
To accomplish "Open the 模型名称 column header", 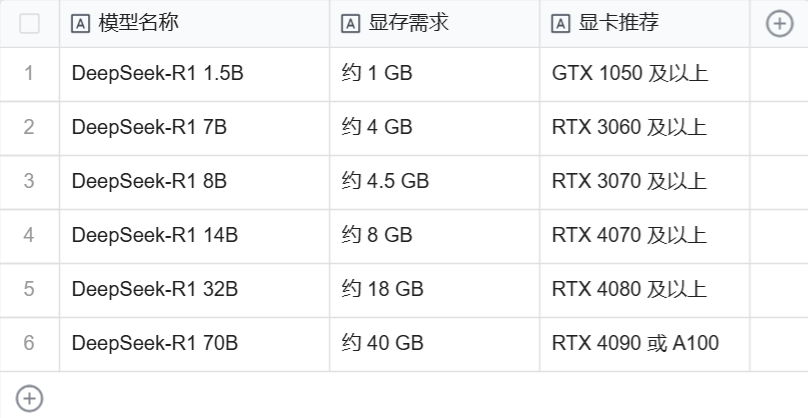I will [x=194, y=23].
